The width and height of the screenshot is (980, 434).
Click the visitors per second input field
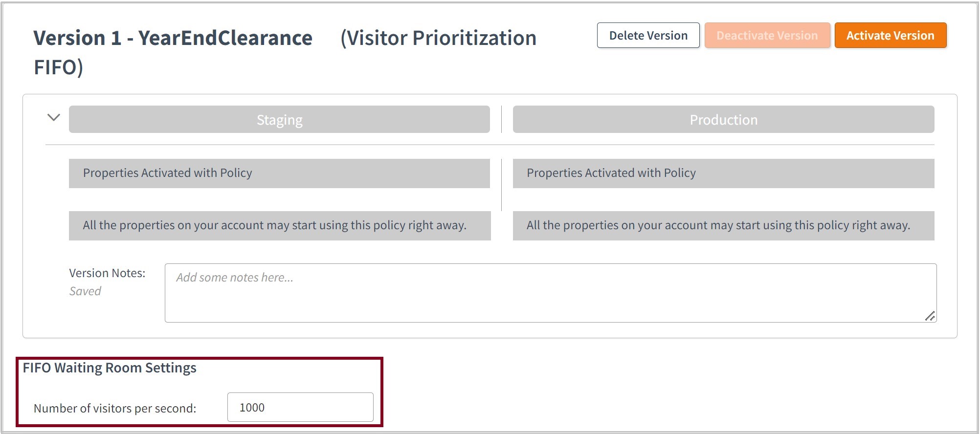coord(300,407)
